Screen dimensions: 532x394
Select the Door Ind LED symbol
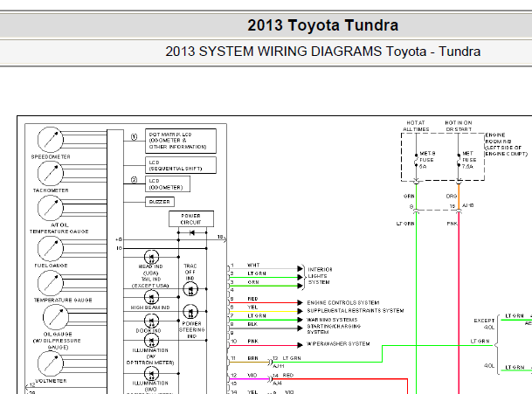pos(151,321)
